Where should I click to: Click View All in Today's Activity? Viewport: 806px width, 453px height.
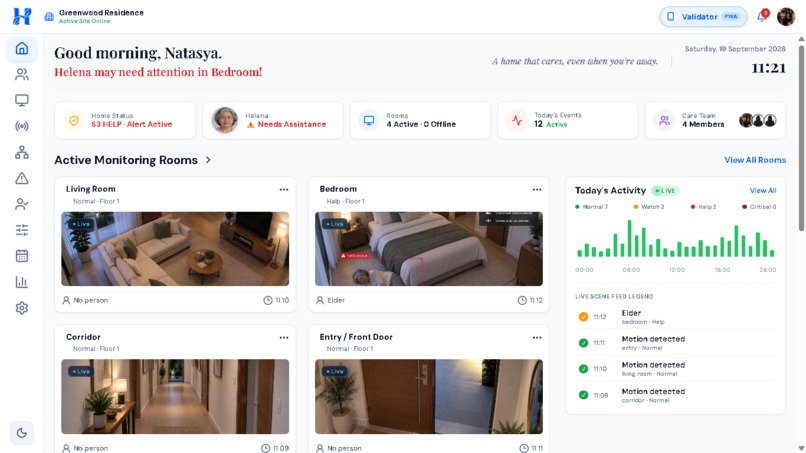point(762,190)
